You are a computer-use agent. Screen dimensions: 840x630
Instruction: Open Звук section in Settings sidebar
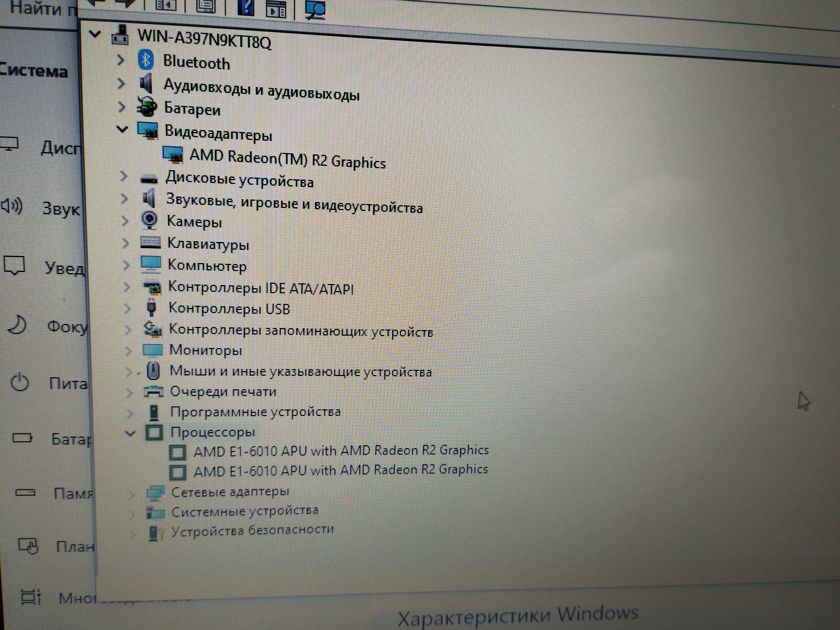coord(42,207)
